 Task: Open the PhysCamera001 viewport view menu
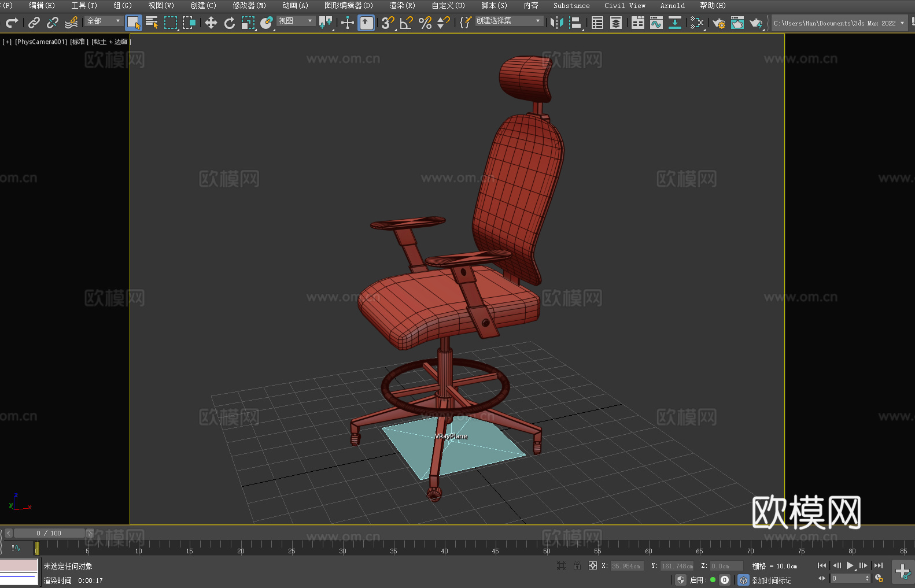(41, 42)
